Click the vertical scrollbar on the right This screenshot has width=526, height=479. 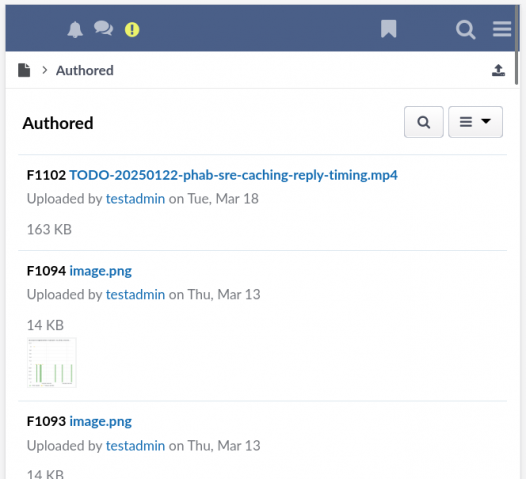click(x=517, y=45)
